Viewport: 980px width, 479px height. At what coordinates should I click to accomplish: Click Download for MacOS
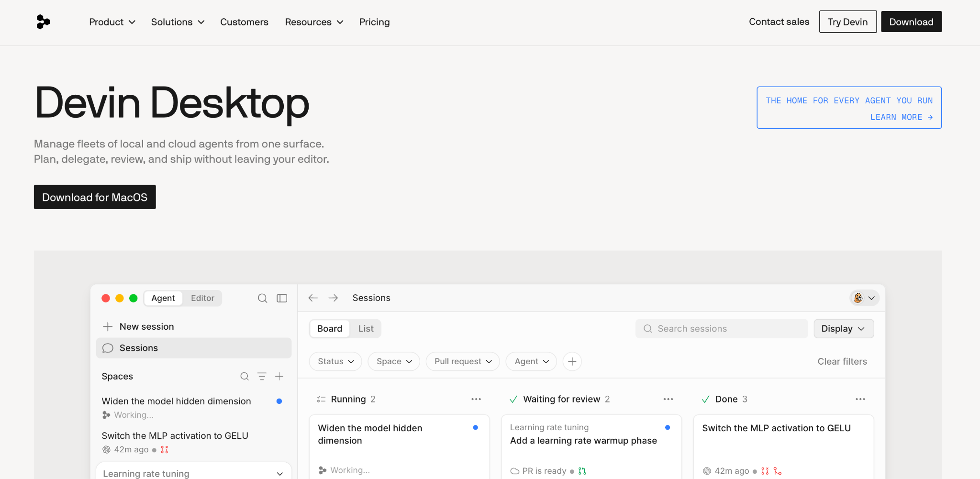click(95, 197)
